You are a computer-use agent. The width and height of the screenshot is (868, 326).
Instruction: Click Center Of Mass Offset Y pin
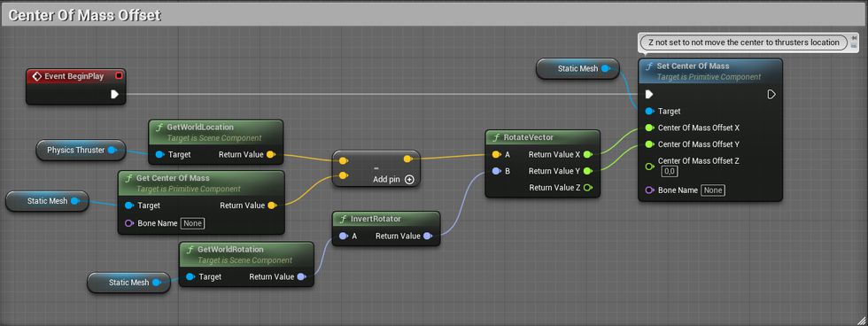point(649,144)
